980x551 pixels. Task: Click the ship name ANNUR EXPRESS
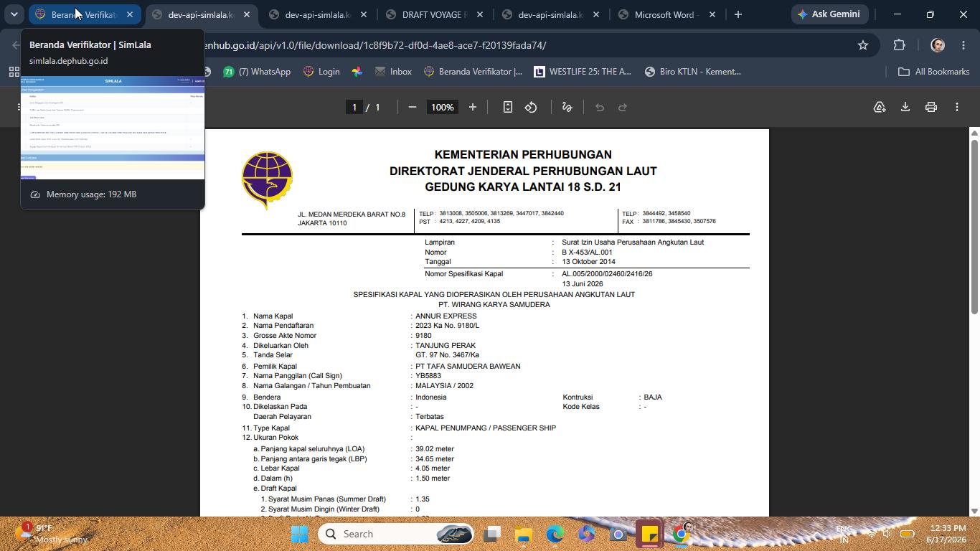click(x=446, y=316)
